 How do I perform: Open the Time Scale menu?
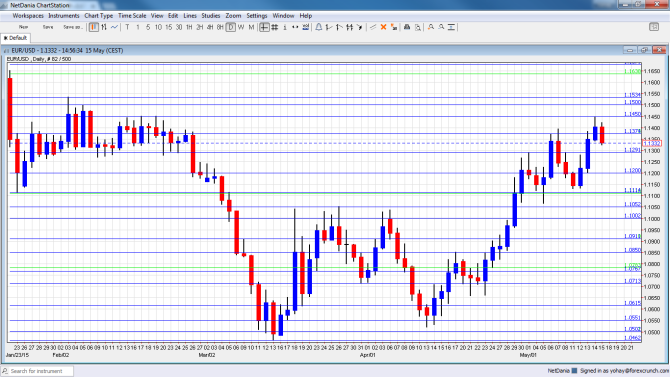pos(132,16)
